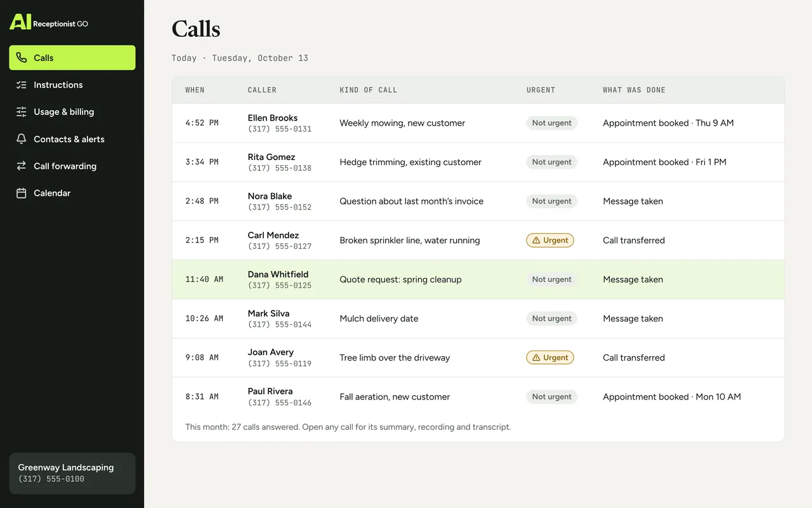
Task: Click the URGENT column header
Action: point(541,90)
